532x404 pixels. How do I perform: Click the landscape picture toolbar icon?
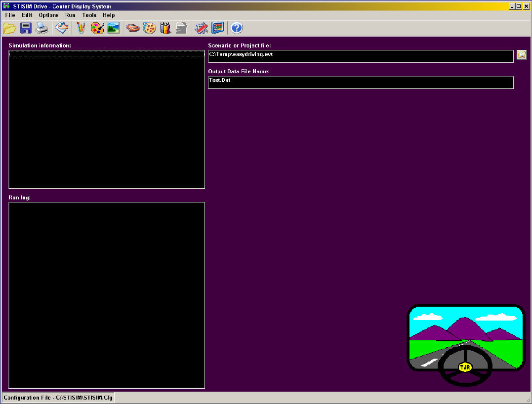113,28
